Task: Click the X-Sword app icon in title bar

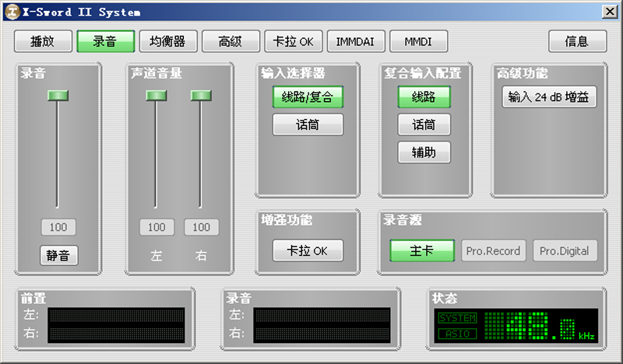Action: click(10, 11)
